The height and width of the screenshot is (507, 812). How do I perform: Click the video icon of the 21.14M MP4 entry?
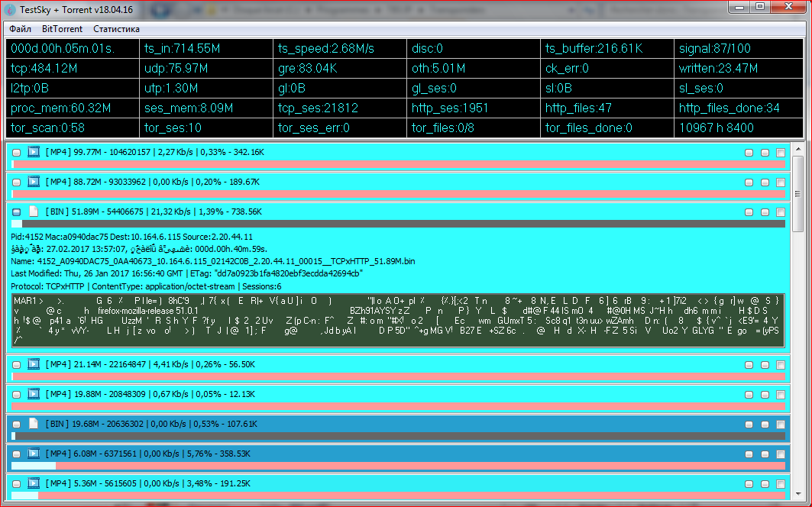click(34, 364)
